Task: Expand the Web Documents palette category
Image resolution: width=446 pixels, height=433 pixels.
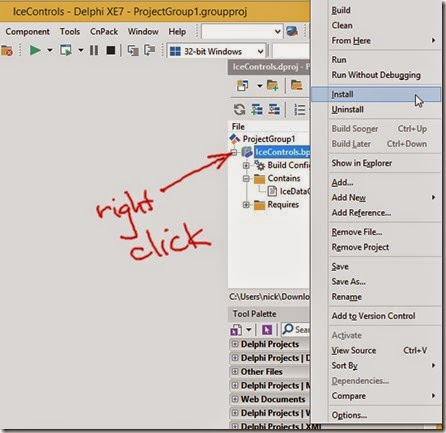Action: (235, 399)
